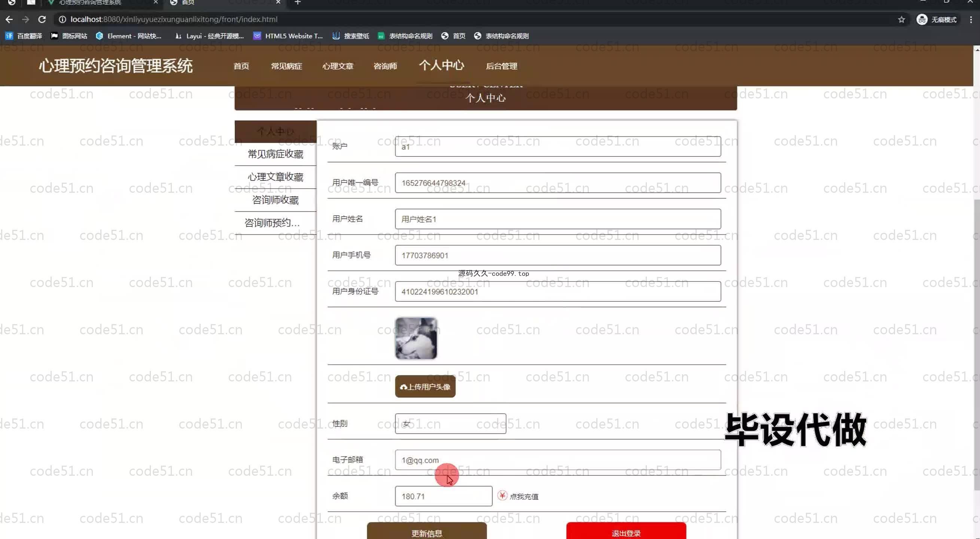Open 个人中心 in the site menu
Image resolution: width=980 pixels, height=539 pixels.
click(x=441, y=66)
